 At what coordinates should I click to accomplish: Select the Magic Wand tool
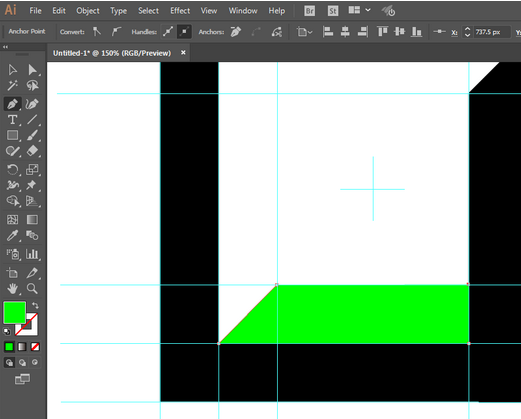coord(12,86)
